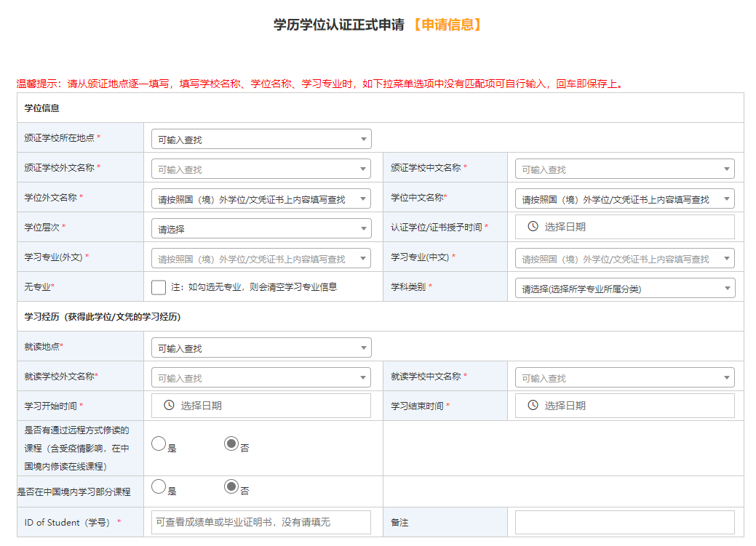Image resolution: width=756 pixels, height=546 pixels.
Task: Click the ID of Student 学号 input field
Action: click(261, 522)
